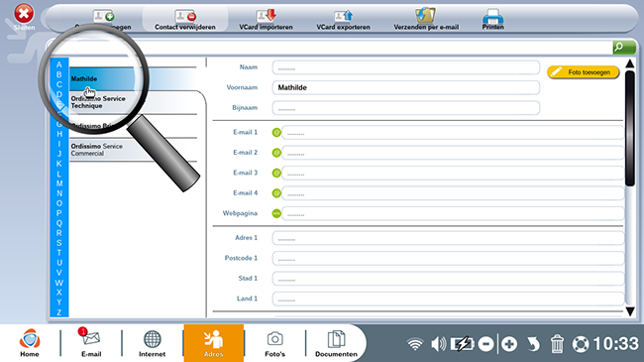Click the green search magnifier button
644x362 pixels.
(624, 48)
